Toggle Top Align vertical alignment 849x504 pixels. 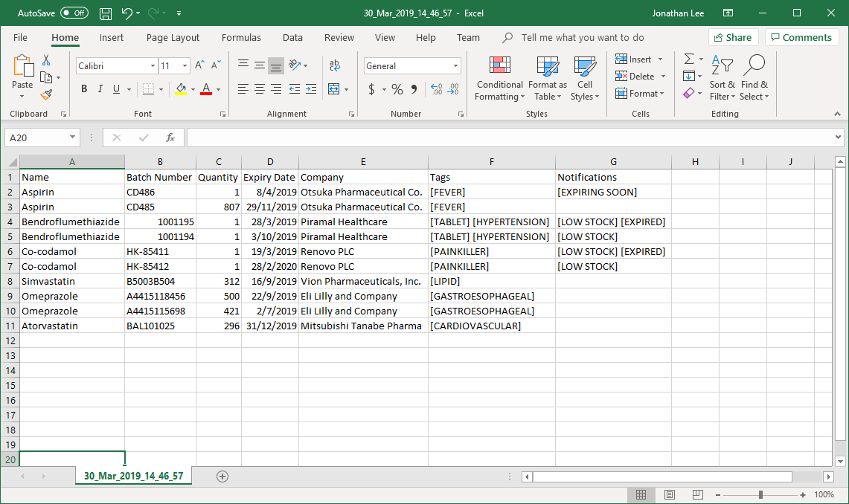point(243,65)
